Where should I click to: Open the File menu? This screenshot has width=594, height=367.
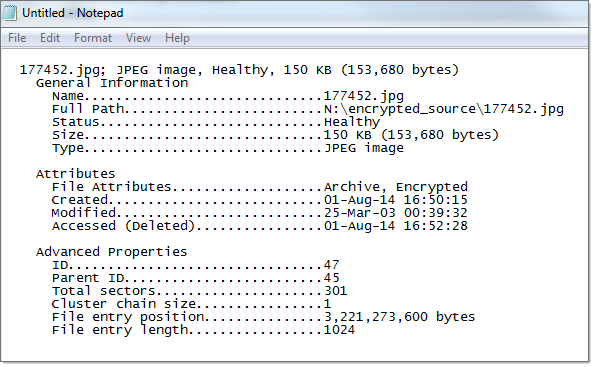tap(17, 38)
